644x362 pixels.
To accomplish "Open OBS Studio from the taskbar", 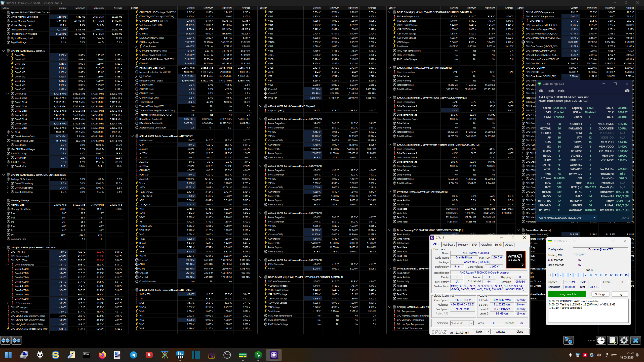I will click(227, 355).
